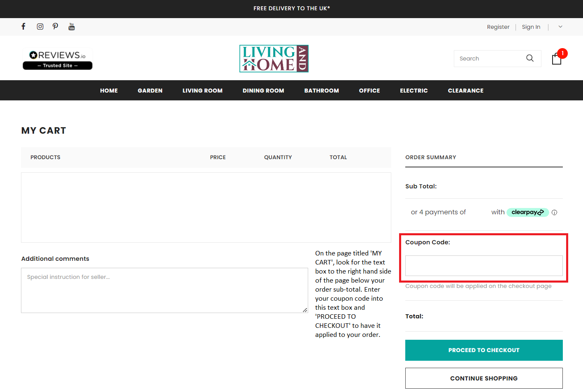
Task: Click Continue Shopping button
Action: (484, 378)
